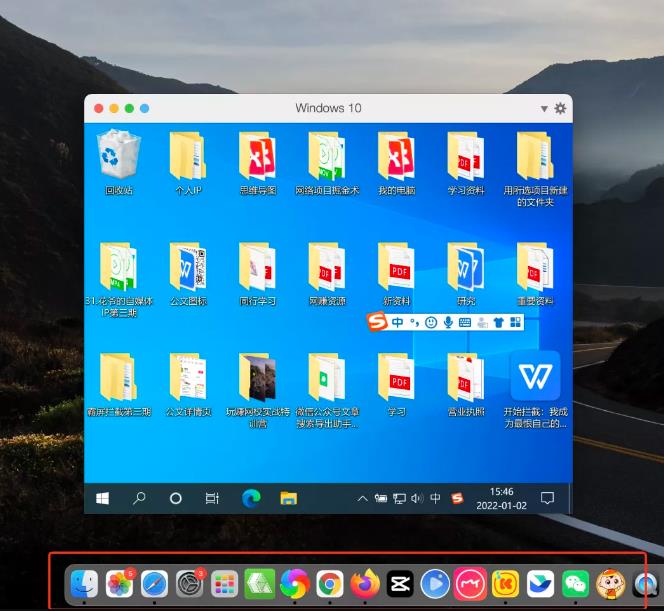Open Microsoft Edge from the Windows taskbar

pyautogui.click(x=251, y=498)
